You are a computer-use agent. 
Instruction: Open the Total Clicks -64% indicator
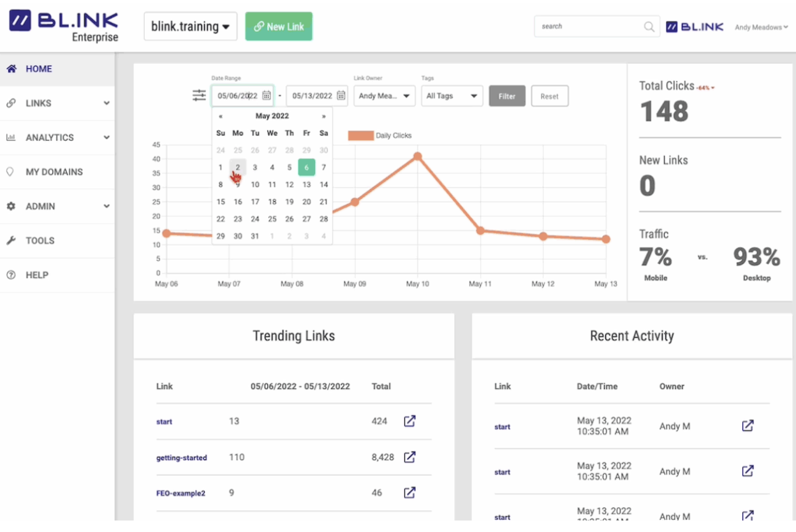coord(705,87)
